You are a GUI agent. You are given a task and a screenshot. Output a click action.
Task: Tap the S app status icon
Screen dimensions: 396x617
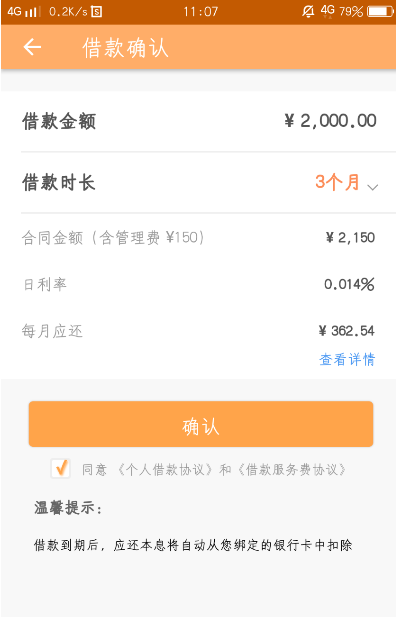point(96,12)
